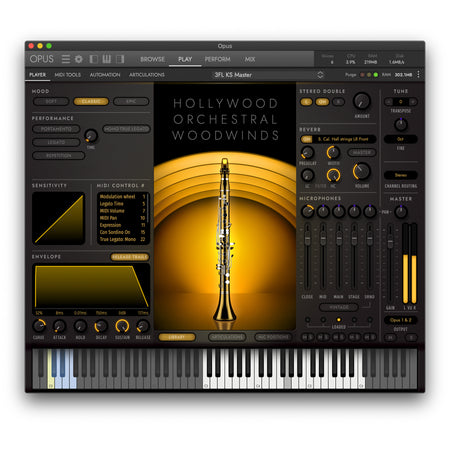Adjust the Close microphone fader
Image resolution: width=450 pixels, height=450 pixels.
coord(307,239)
